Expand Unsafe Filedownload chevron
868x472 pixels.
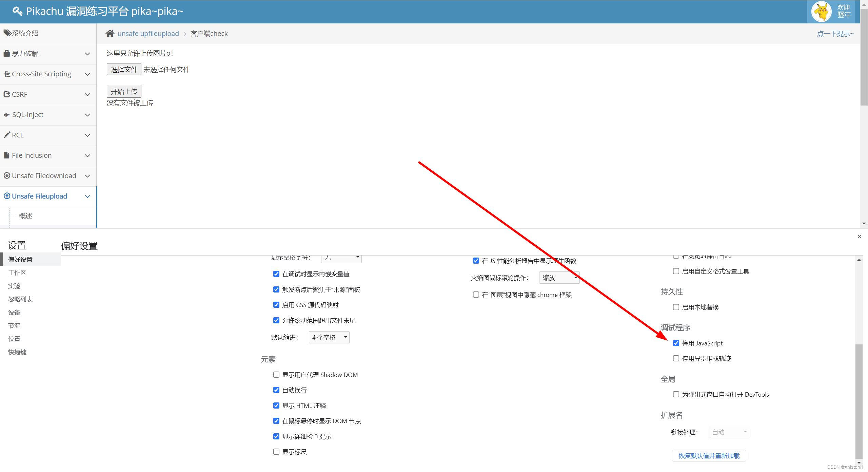pos(87,176)
